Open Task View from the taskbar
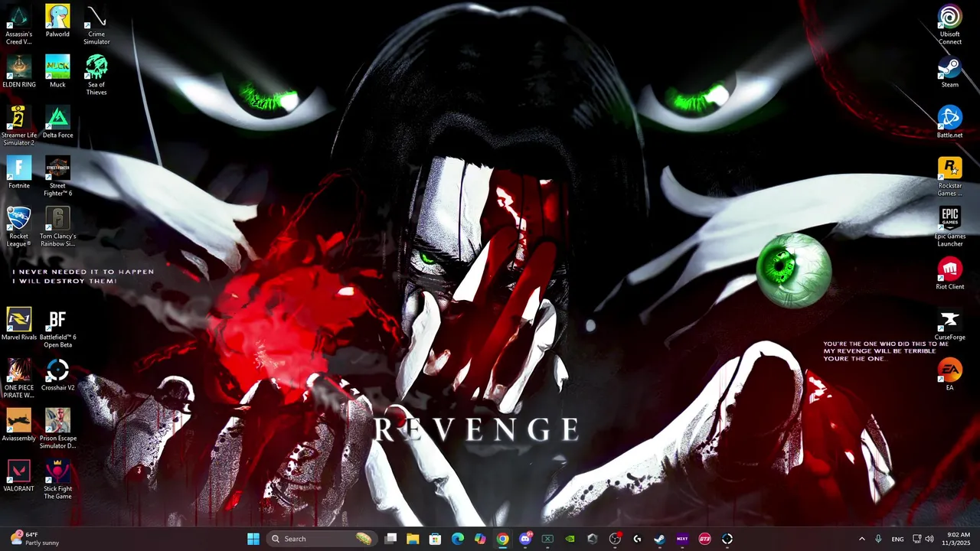This screenshot has width=980, height=551. [390, 539]
